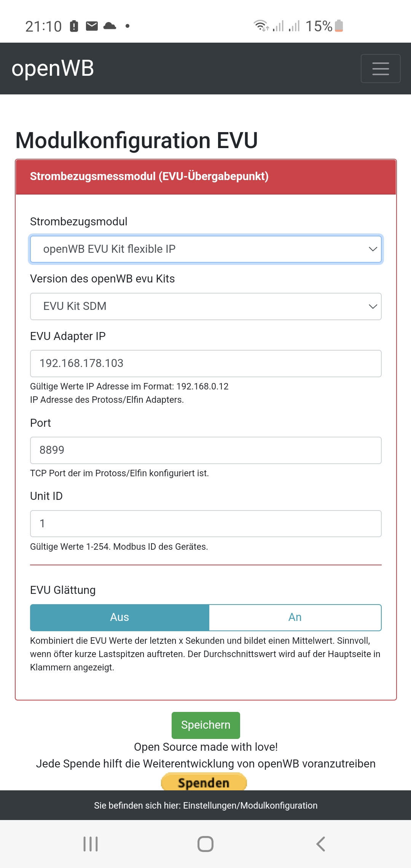Turn EVU Glättung off with Aus

click(119, 617)
